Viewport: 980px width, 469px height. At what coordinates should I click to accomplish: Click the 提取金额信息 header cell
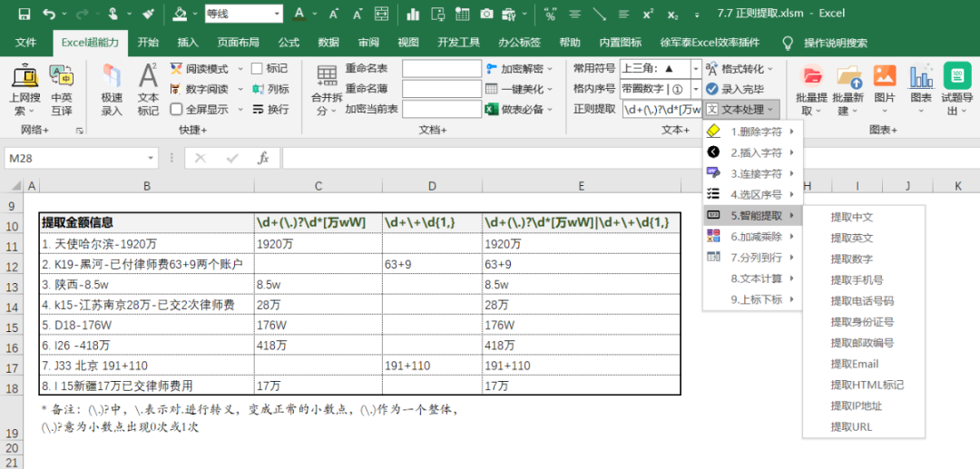147,221
